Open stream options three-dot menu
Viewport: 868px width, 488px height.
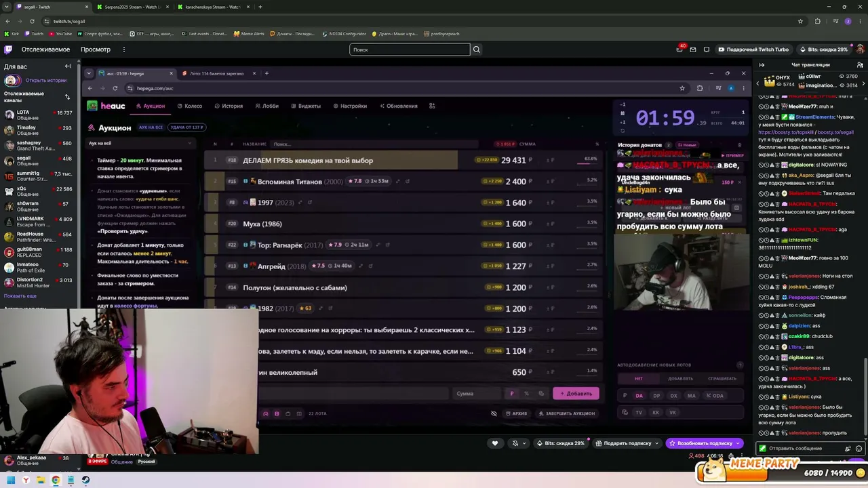(742, 455)
